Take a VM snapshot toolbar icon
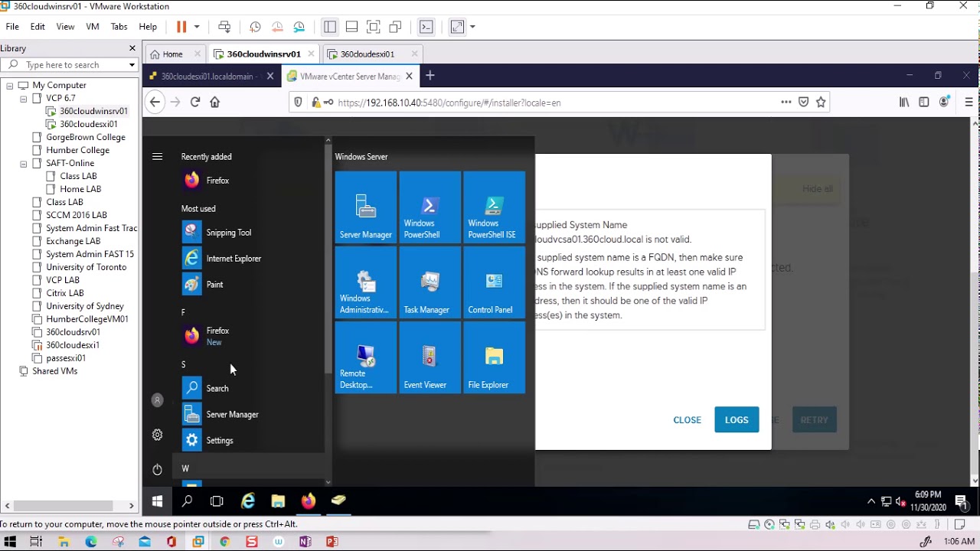Screen dimensions: 980x551 coord(255,27)
